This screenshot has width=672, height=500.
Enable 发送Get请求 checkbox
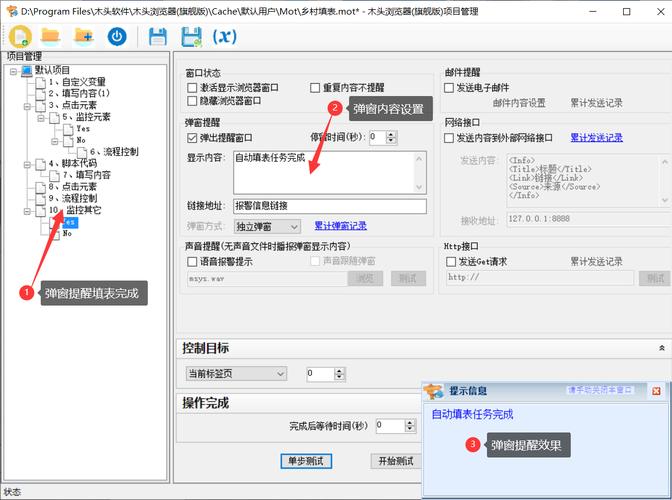pyautogui.click(x=451, y=261)
